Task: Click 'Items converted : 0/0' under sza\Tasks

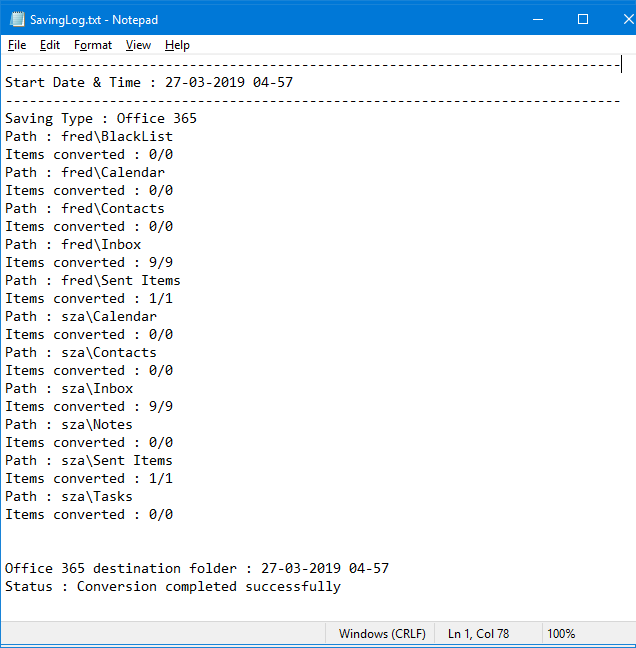Action: pos(89,515)
